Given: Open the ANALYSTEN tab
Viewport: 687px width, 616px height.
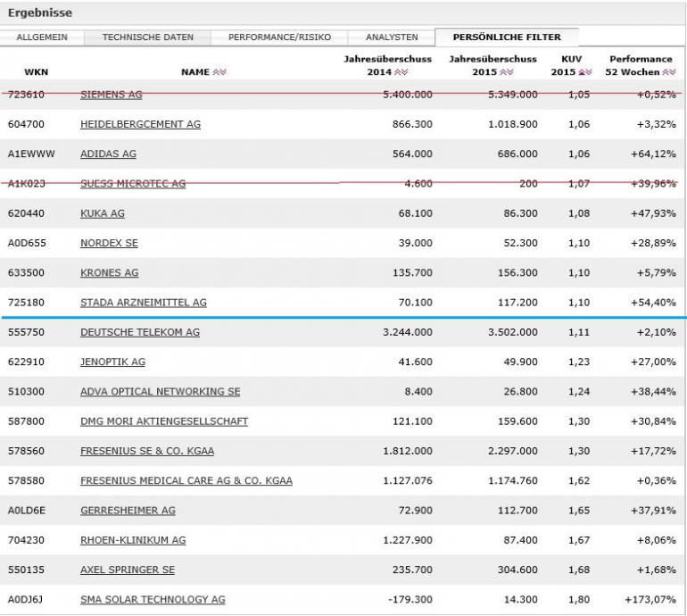Looking at the screenshot, I should pos(392,37).
